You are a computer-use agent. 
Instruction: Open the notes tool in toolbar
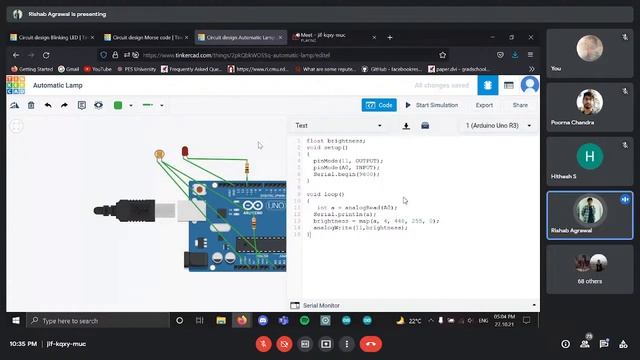pos(82,105)
